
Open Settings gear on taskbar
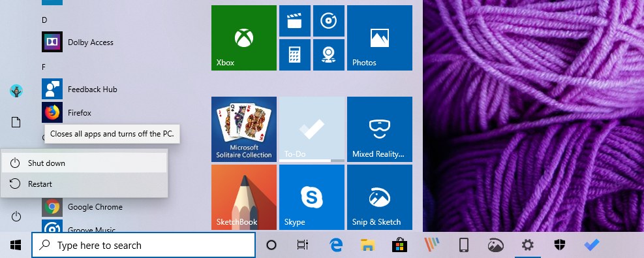(x=527, y=246)
